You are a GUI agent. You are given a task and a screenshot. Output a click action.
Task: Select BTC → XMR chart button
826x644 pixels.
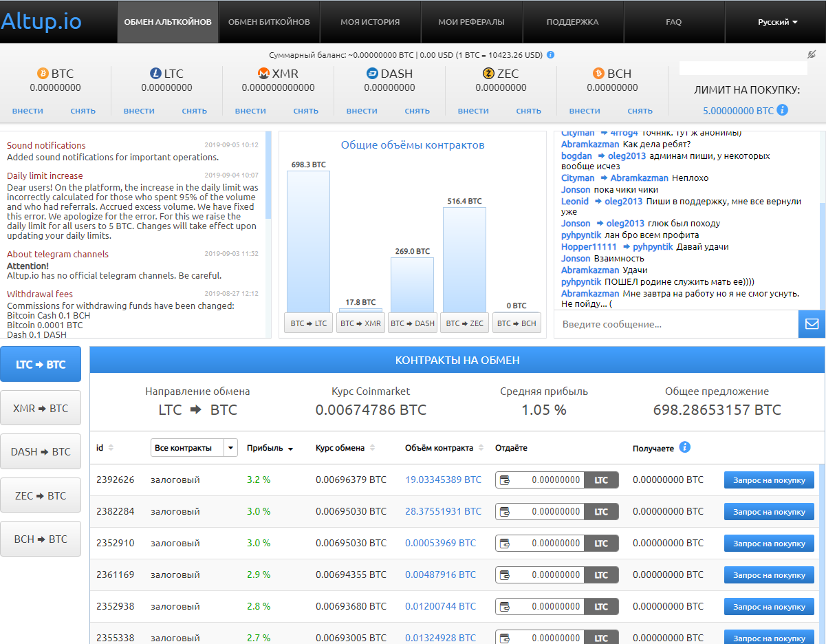point(360,323)
